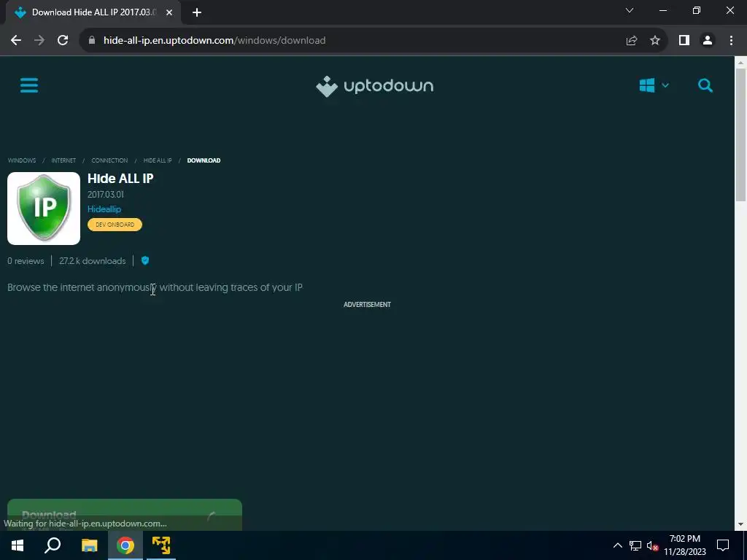
Task: Go to the WINDOWS breadcrumb
Action: click(x=22, y=160)
